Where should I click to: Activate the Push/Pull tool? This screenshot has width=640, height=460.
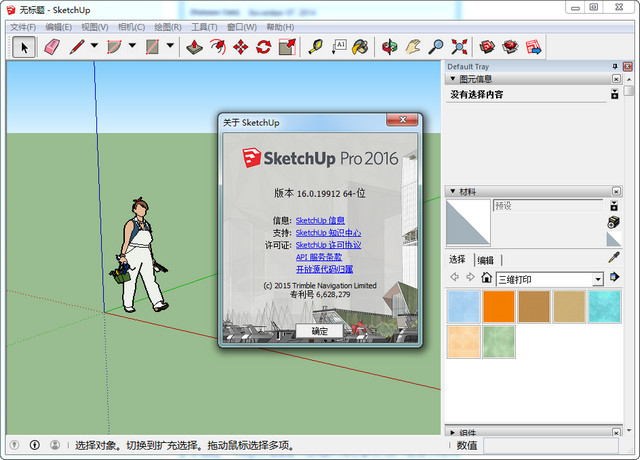click(x=195, y=46)
